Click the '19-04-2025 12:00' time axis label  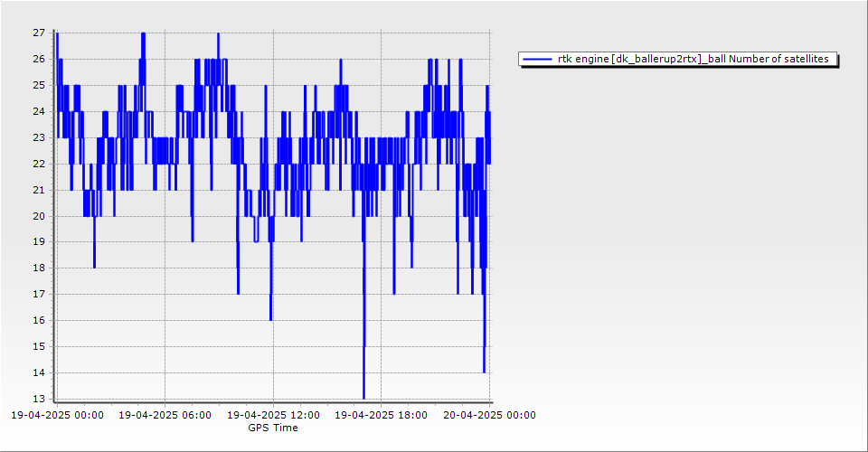273,415
